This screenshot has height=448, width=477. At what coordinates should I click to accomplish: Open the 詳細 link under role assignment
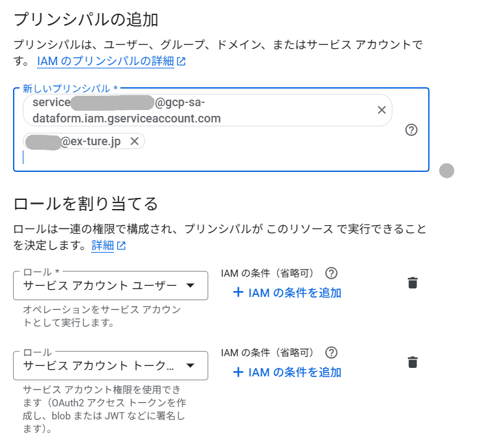click(x=102, y=245)
